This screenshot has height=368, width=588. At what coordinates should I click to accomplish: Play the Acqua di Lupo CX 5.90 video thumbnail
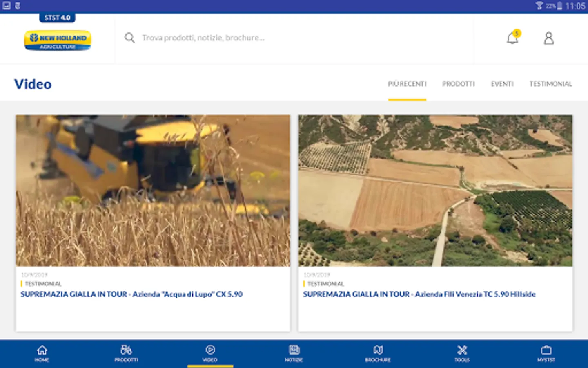pyautogui.click(x=153, y=191)
